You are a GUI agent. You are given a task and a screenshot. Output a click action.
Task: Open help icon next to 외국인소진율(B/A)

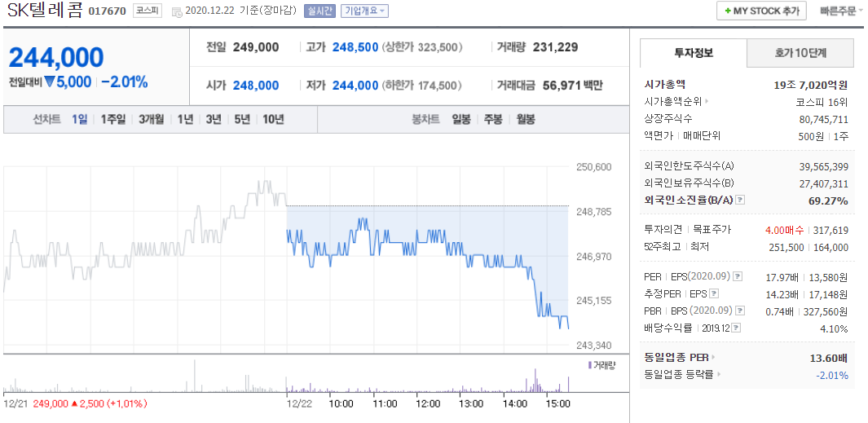(x=740, y=200)
